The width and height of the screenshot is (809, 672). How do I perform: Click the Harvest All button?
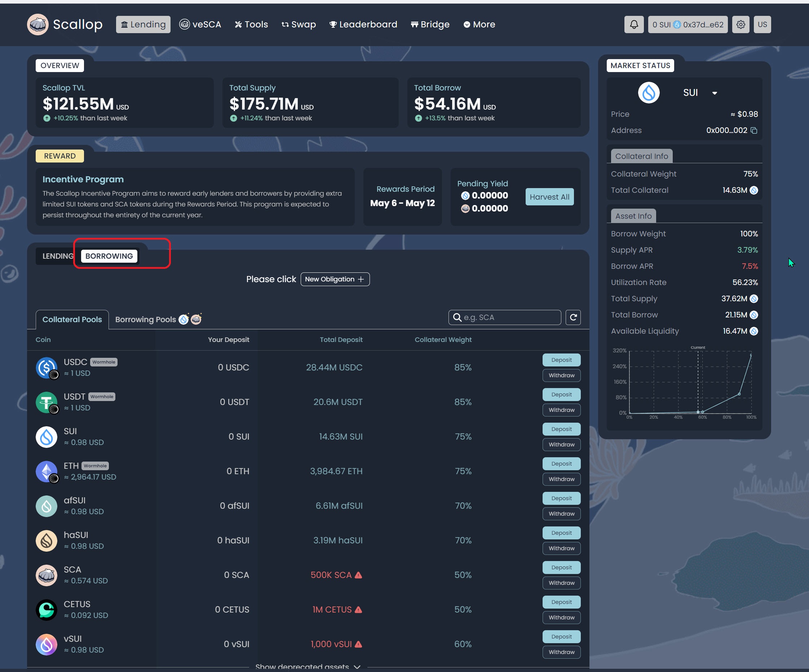(x=549, y=197)
